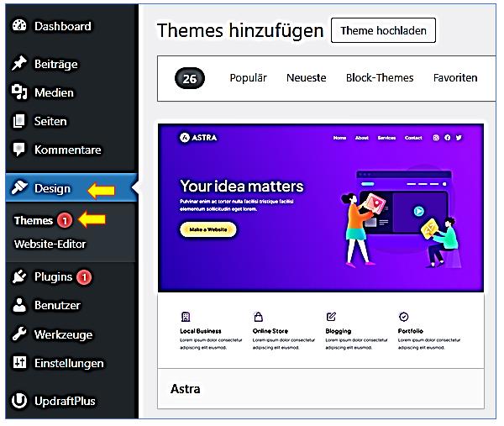Click the Einstellungen sliders icon

point(19,363)
